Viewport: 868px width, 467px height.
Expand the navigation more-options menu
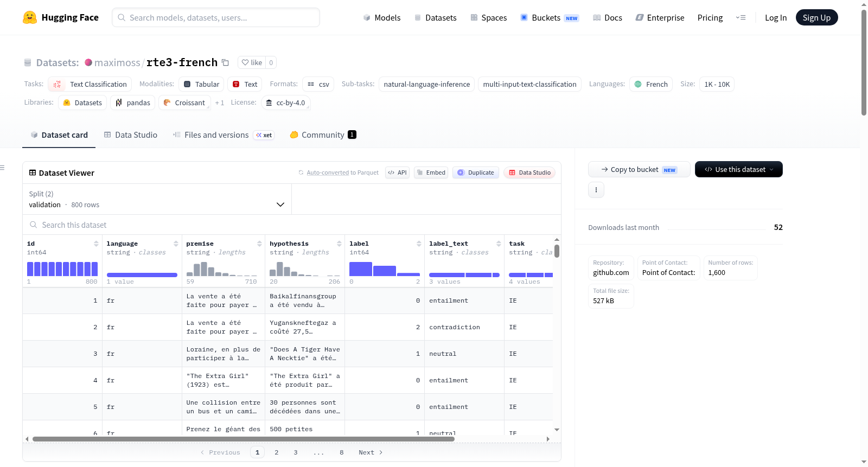(741, 17)
